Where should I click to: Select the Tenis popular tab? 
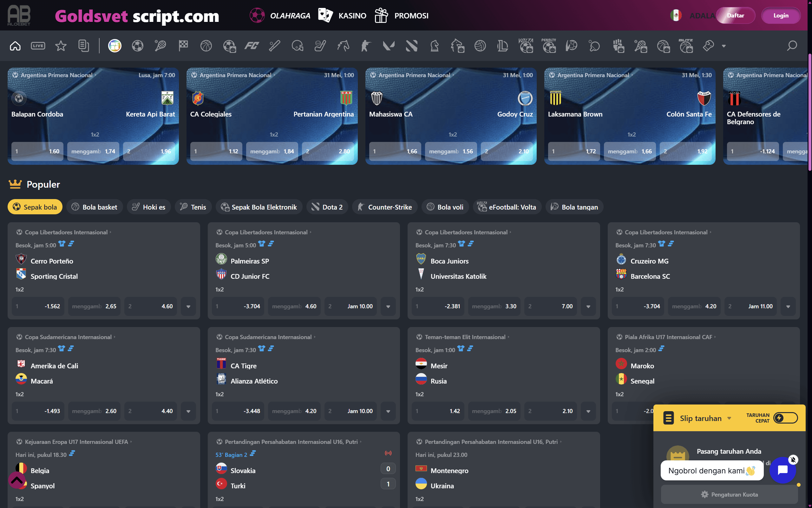193,207
